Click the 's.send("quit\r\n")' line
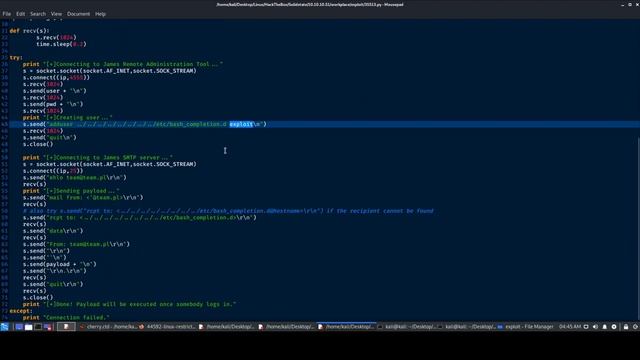This screenshot has height=360, width=640. 53,284
